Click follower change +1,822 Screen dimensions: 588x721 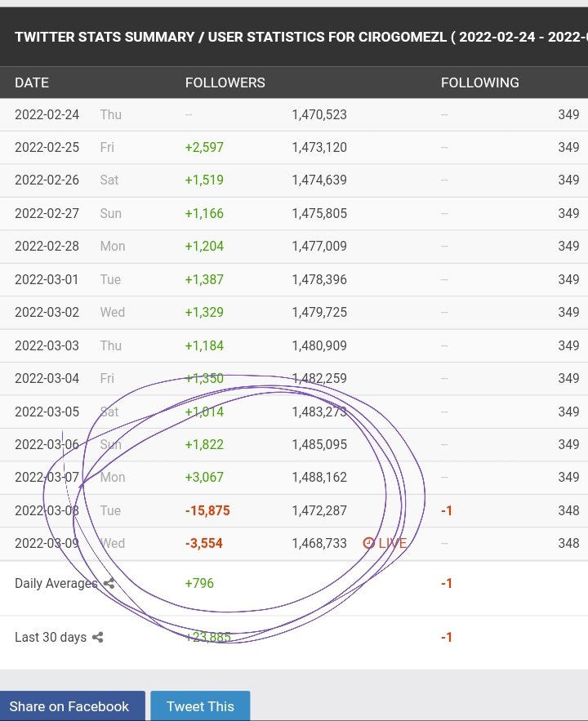(x=204, y=445)
